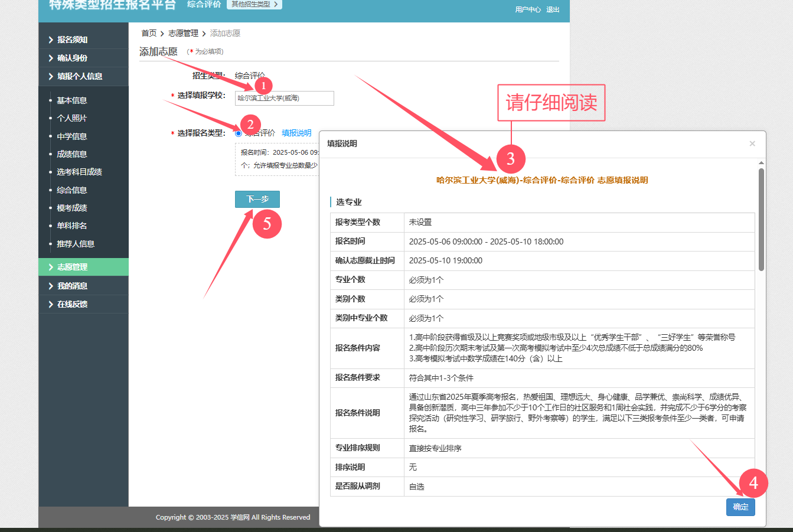Expand the 确认身份 sidebar section

72,58
